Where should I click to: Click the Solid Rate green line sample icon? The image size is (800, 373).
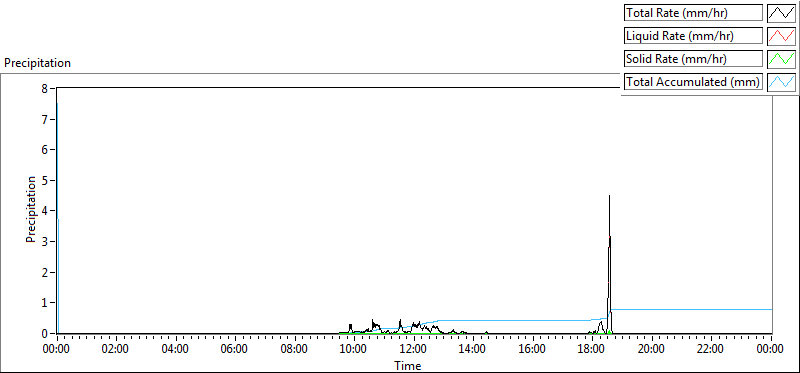click(782, 59)
